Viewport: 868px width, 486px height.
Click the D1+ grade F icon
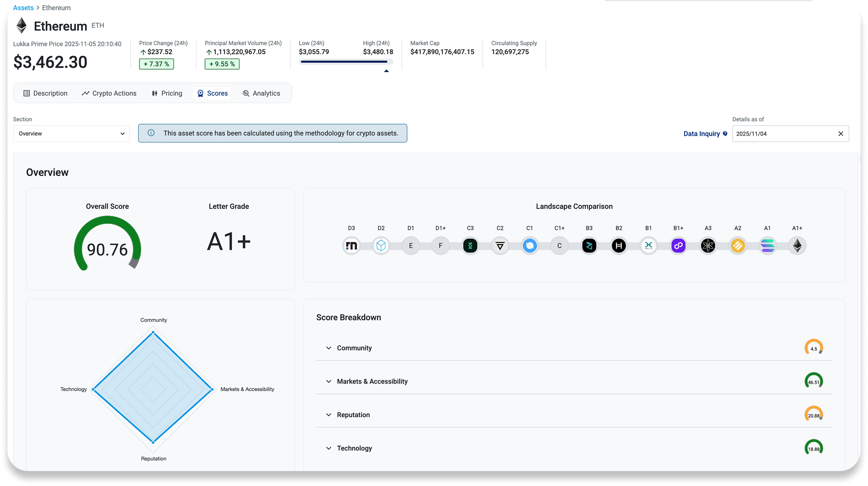(440, 246)
